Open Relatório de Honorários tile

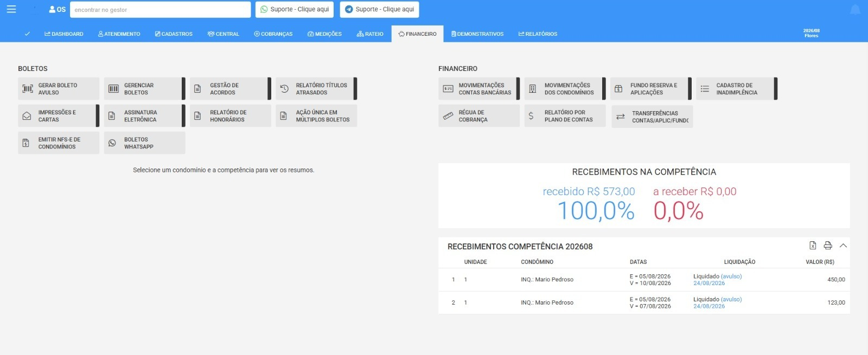[230, 115]
